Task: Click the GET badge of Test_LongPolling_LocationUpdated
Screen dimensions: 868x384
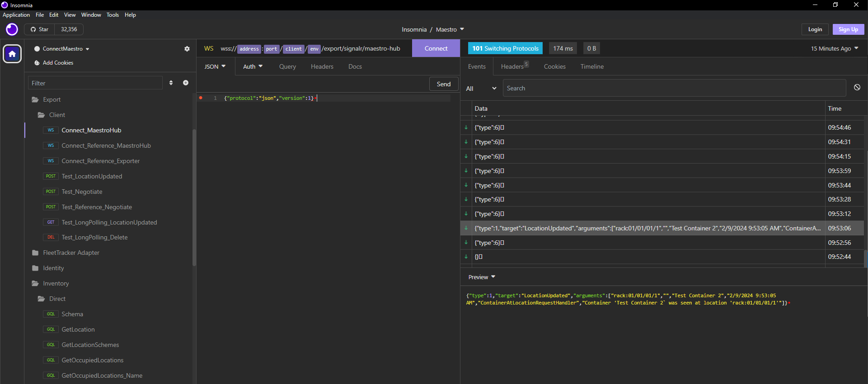Action: [x=51, y=222]
